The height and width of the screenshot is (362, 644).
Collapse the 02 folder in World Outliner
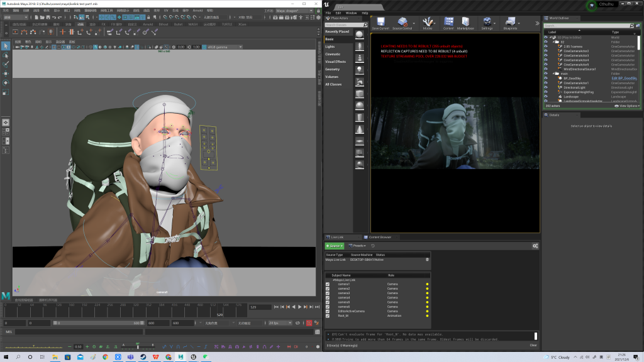tap(555, 42)
